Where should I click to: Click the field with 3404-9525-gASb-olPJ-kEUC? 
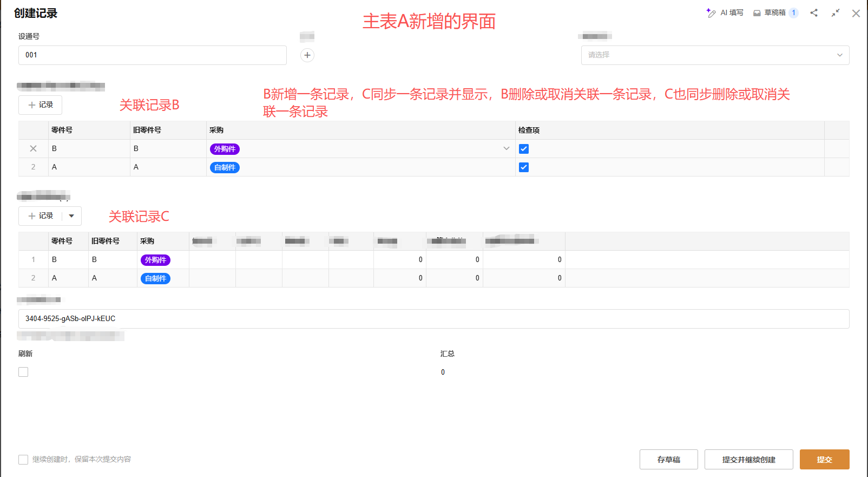click(434, 319)
